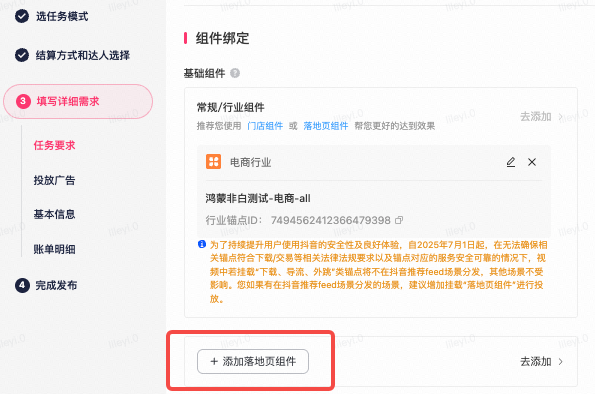Expand the chevron next to bottom 去添加
The width and height of the screenshot is (595, 394).
pos(560,362)
